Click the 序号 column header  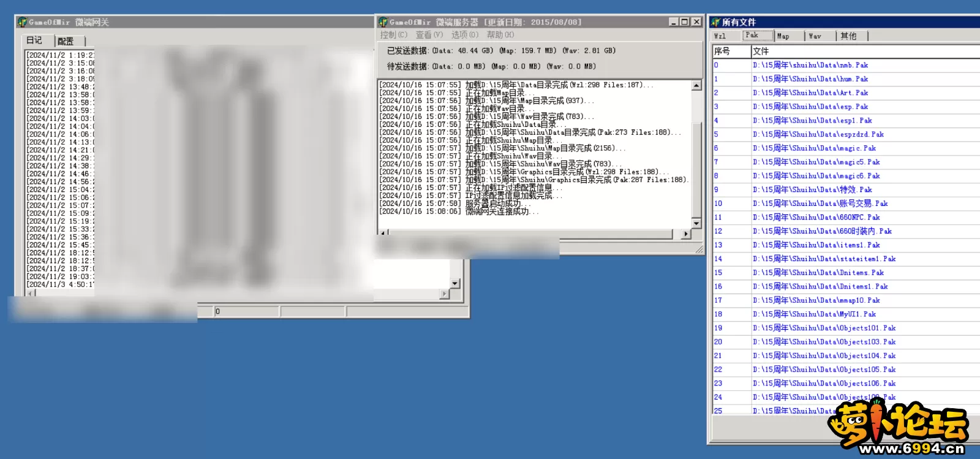tap(731, 51)
